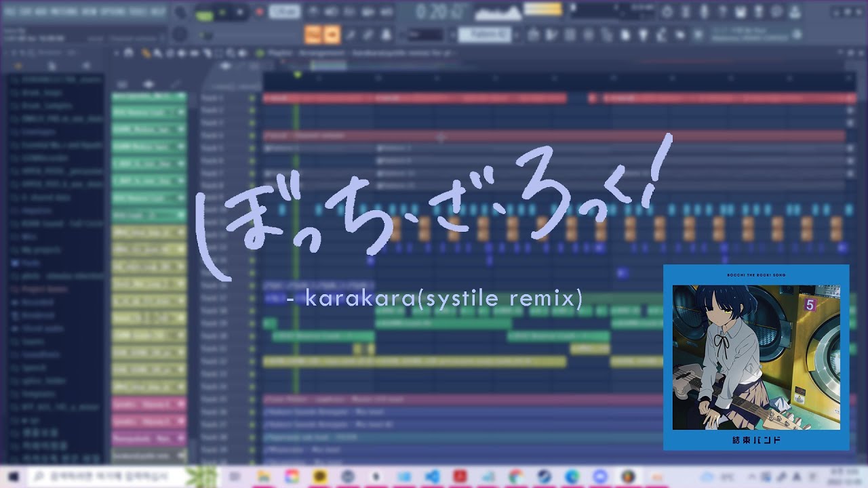The image size is (868, 488).
Task: Open the mixer toolbar icon
Action: pos(589,35)
